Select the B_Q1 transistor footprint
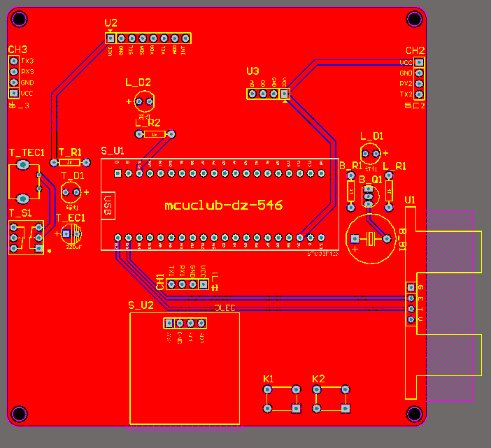This screenshot has height=448, width=491. click(369, 196)
